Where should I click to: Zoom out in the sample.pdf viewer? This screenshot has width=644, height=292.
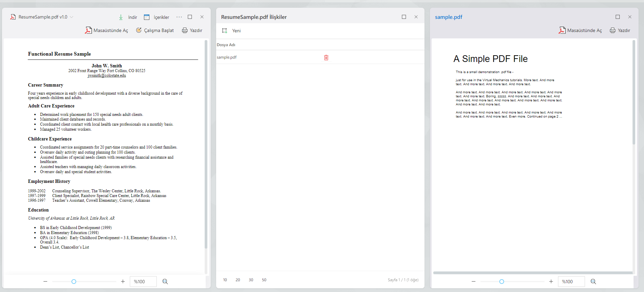tap(473, 282)
